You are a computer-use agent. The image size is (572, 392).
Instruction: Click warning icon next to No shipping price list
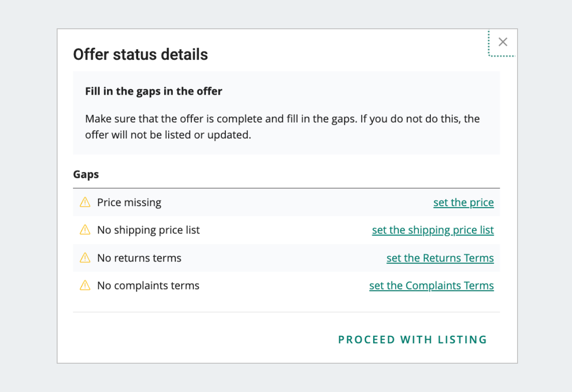click(85, 230)
